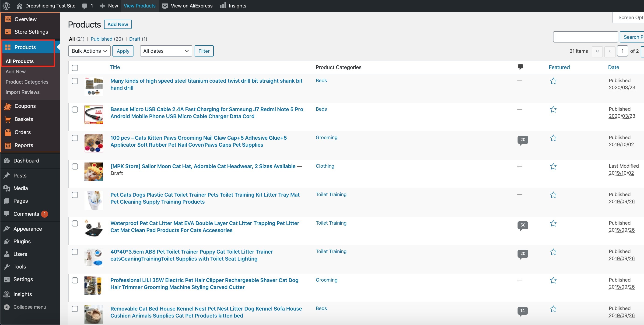Screen dimensions: 644x325
Task: Go to Import Reviews submenu
Action: (x=22, y=92)
